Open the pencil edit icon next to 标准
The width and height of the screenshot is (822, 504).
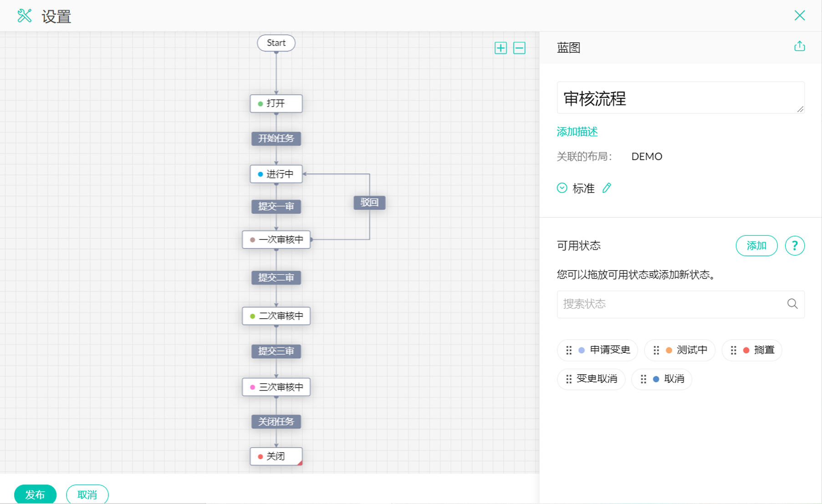(x=607, y=188)
